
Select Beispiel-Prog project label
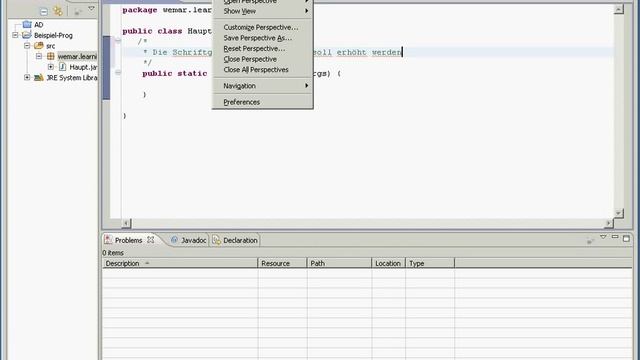point(53,36)
